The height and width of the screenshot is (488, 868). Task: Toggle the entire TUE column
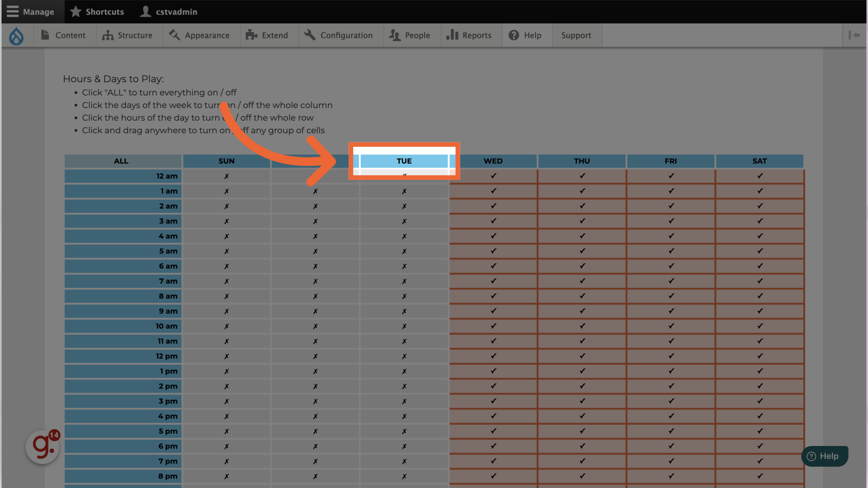[x=404, y=161]
